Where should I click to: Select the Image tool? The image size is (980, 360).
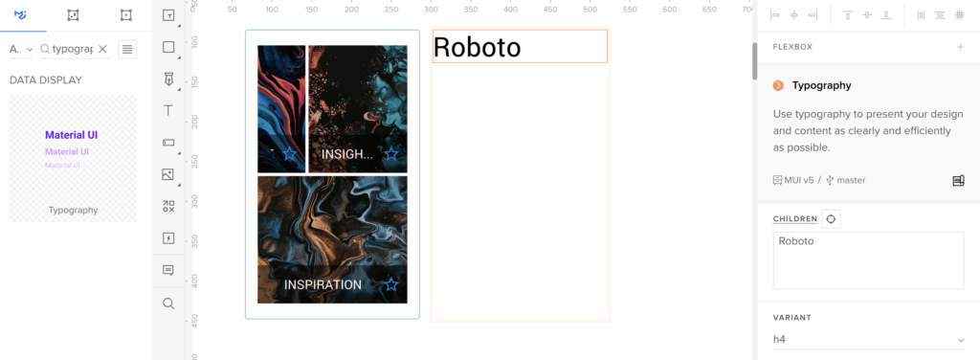[x=168, y=174]
